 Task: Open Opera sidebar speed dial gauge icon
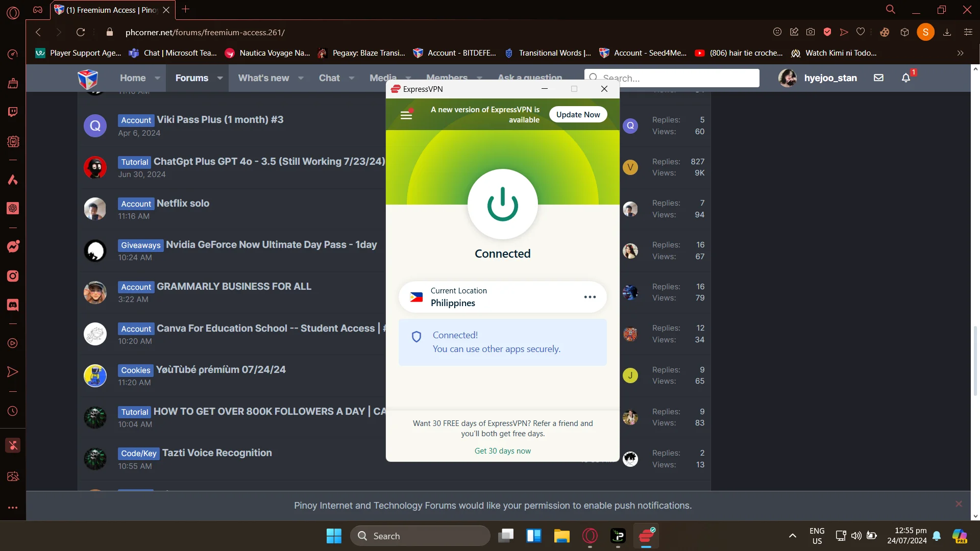(13, 54)
